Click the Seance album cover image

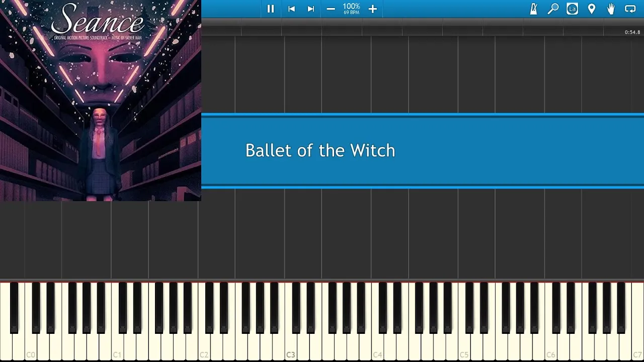point(101,101)
